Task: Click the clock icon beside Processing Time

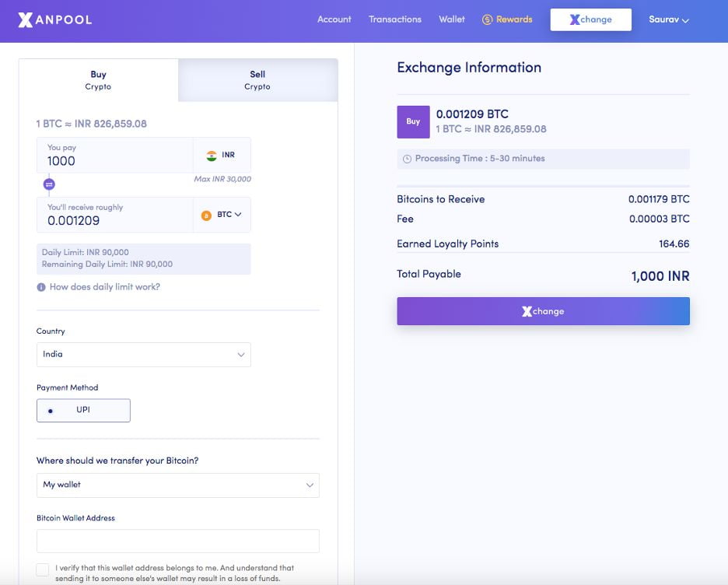Action: click(407, 159)
